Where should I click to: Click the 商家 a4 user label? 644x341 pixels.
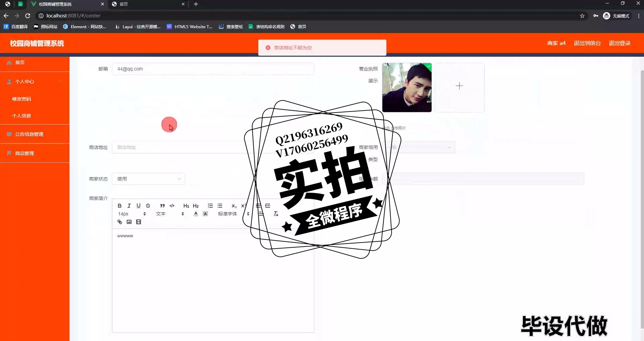pos(556,43)
